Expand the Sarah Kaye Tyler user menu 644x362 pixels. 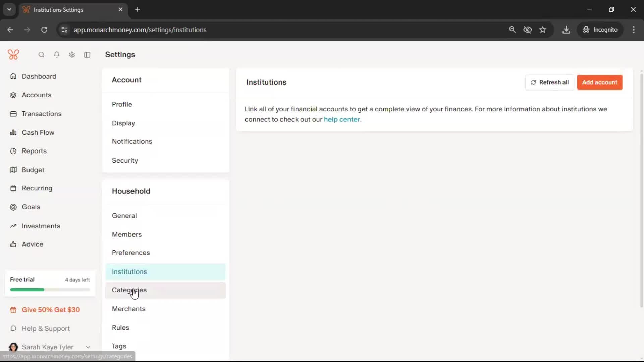pos(88,347)
